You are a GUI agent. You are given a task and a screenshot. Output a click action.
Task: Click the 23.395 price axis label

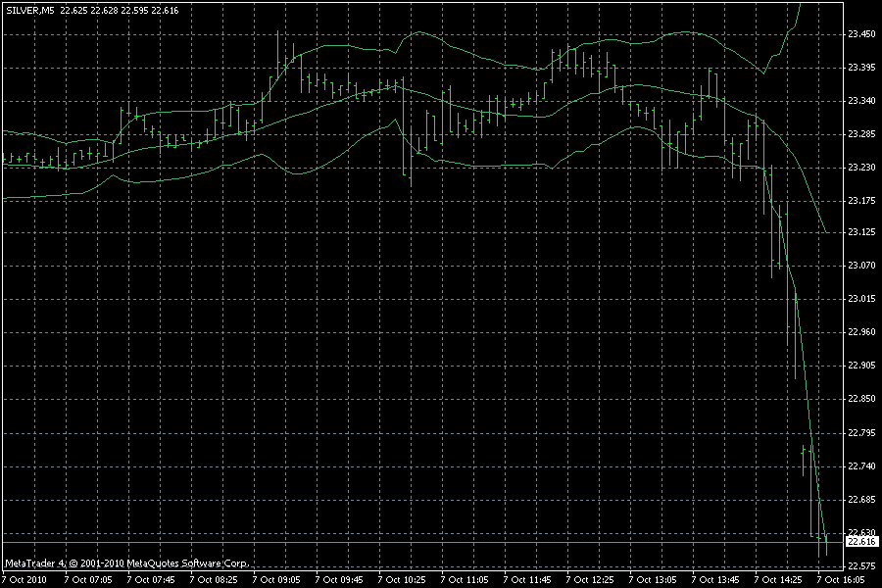click(x=861, y=68)
